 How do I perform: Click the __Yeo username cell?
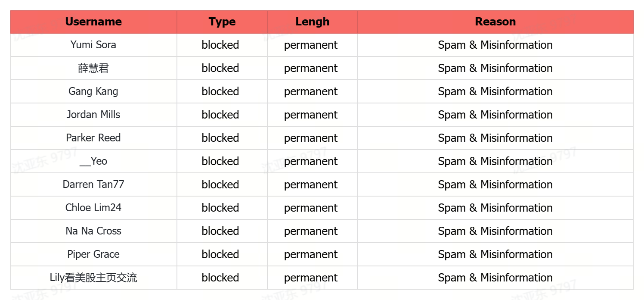[93, 161]
